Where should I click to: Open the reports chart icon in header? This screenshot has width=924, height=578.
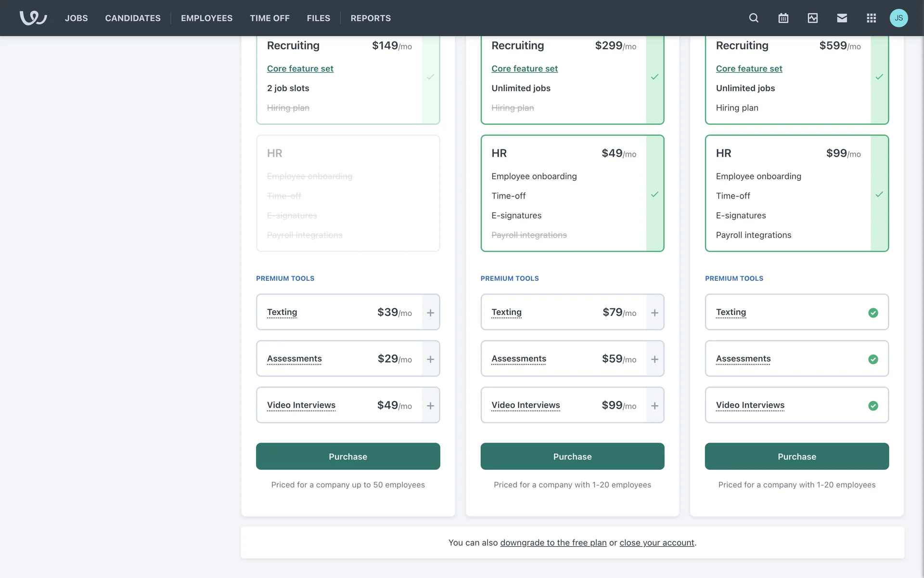(812, 18)
